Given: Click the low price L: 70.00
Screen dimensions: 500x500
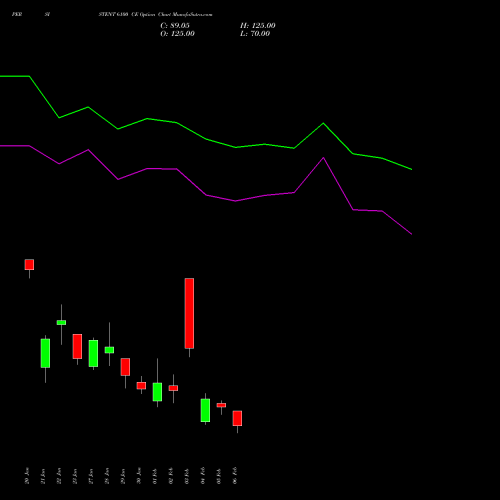Looking at the screenshot, I should 255,34.
